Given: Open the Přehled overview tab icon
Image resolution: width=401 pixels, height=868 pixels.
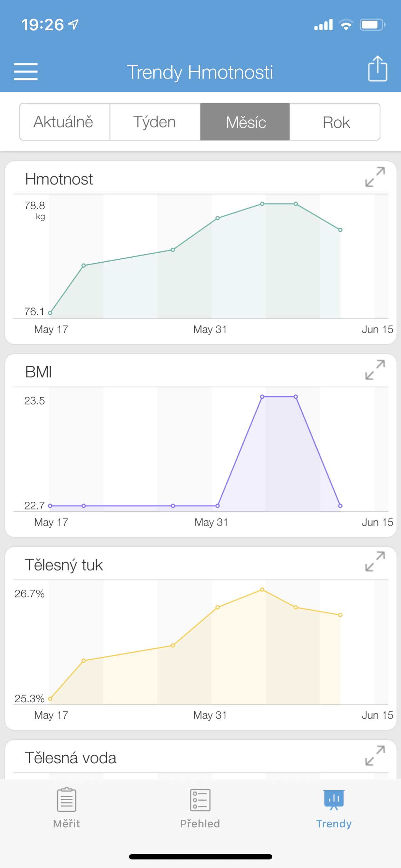Looking at the screenshot, I should coord(200,800).
